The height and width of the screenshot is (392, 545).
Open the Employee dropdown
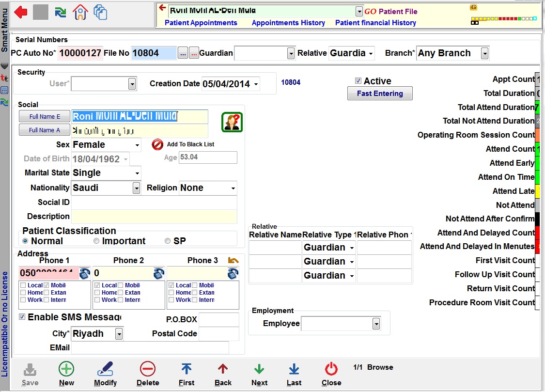[376, 324]
